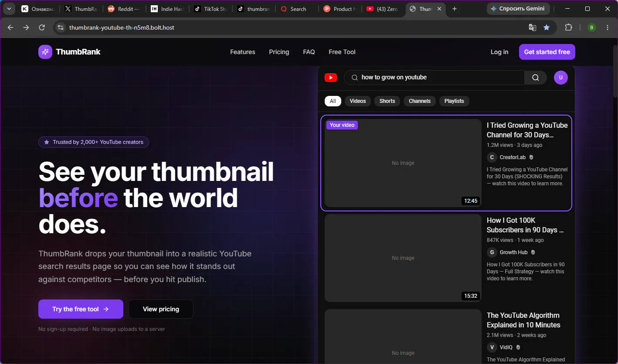Viewport: 618px width, 364px height.
Task: Reload the page with refresh icon
Action: (42, 27)
